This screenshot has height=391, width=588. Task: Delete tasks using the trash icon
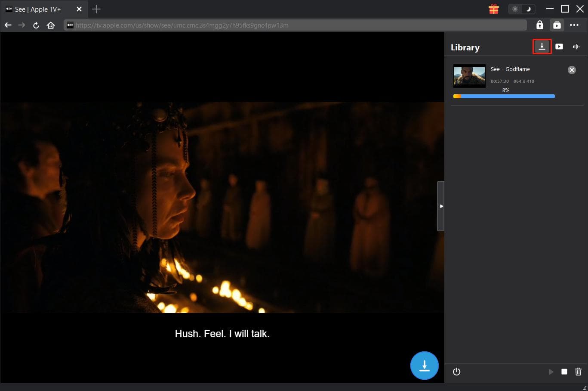coord(578,372)
